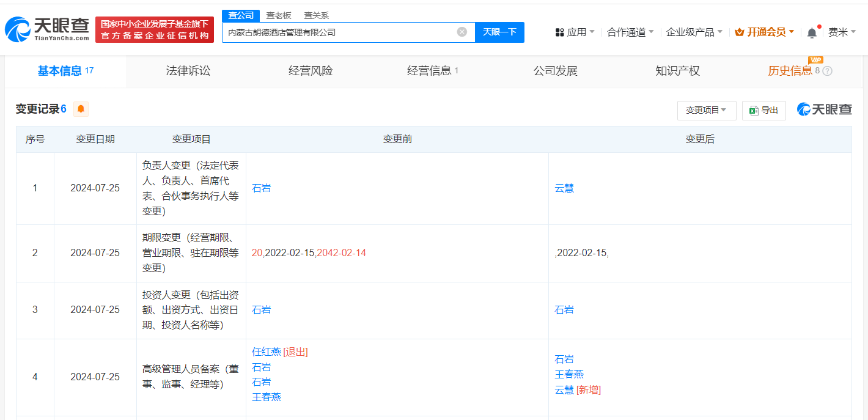The width and height of the screenshot is (868, 420).
Task: Open 云慧 link marked 新增
Action: [x=564, y=389]
